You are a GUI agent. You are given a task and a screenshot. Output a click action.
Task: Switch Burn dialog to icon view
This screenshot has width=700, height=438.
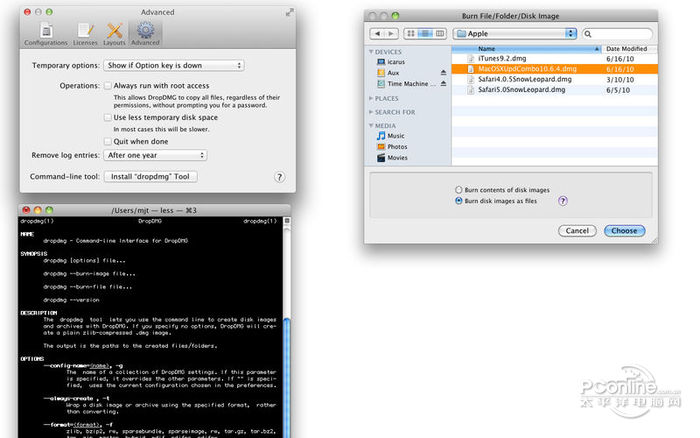click(x=411, y=33)
